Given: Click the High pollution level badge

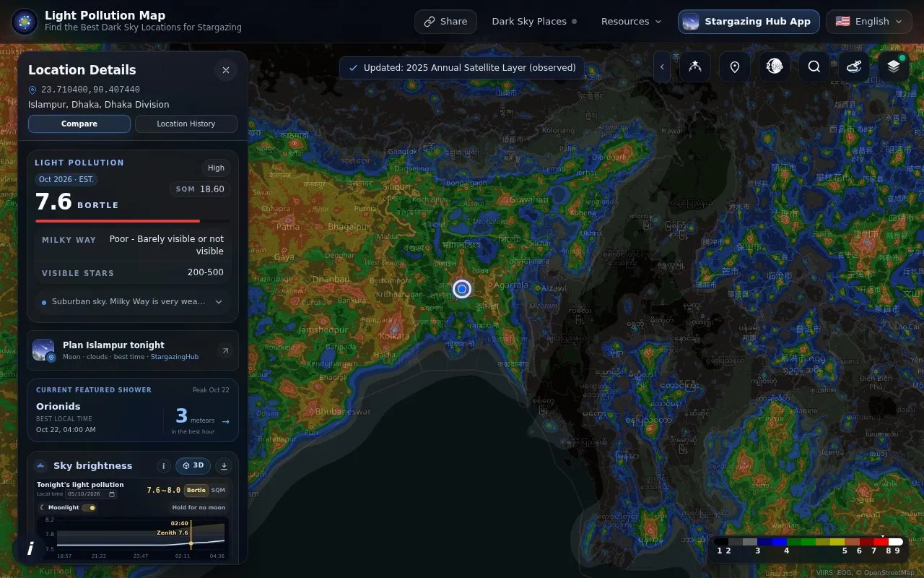Looking at the screenshot, I should coord(216,168).
